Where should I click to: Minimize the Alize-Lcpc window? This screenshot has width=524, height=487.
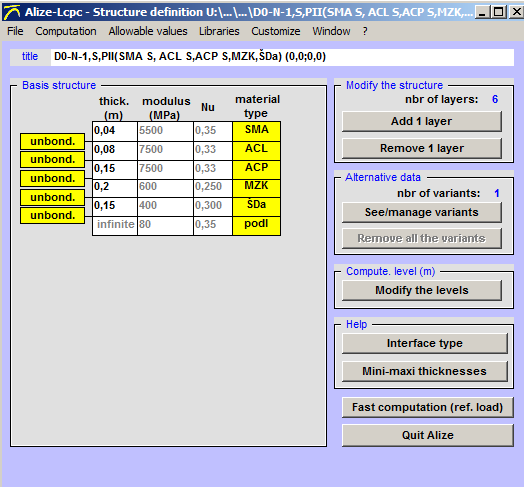tap(482, 13)
